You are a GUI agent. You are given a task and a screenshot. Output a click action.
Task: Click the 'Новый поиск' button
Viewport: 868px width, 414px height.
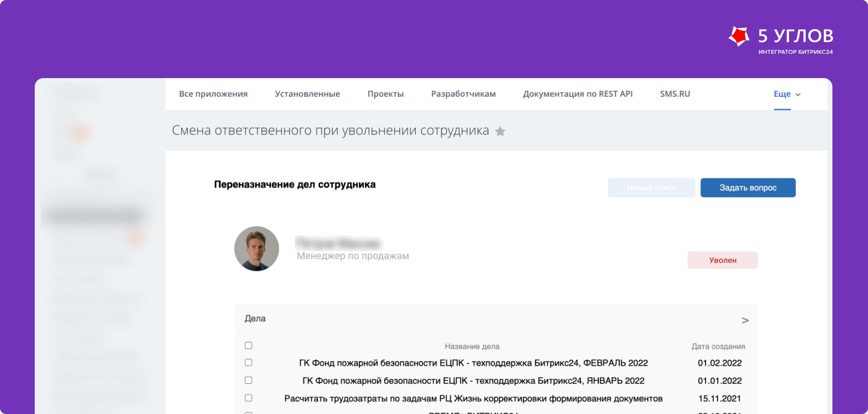[x=651, y=187]
